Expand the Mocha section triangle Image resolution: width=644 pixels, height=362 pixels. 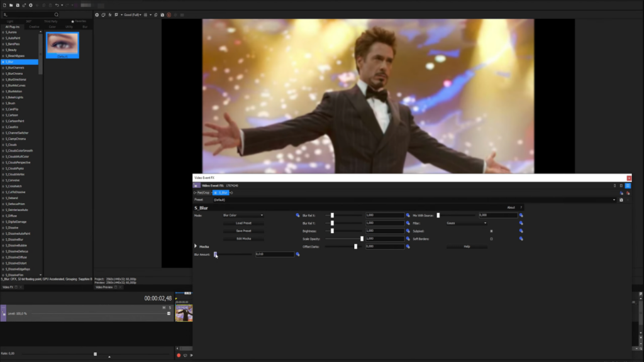point(196,246)
